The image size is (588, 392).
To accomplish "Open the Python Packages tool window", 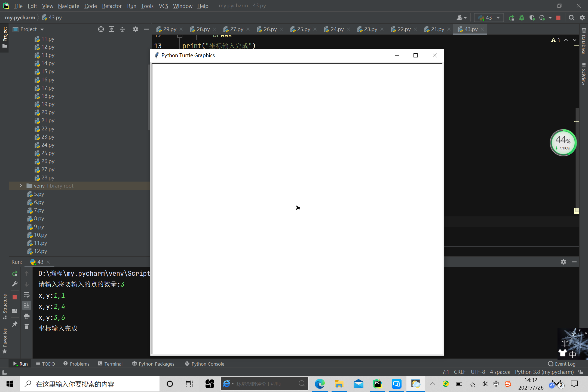I will (x=153, y=364).
